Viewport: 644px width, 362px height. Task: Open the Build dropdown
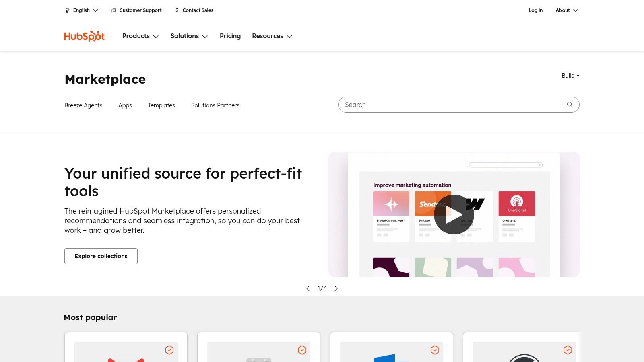(570, 76)
